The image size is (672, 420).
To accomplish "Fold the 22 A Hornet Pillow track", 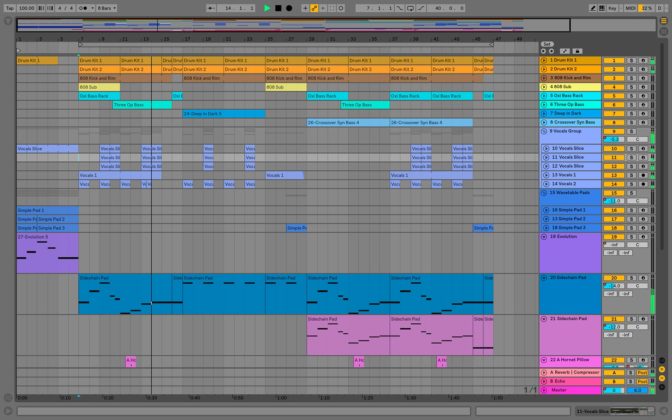I will coord(544,360).
